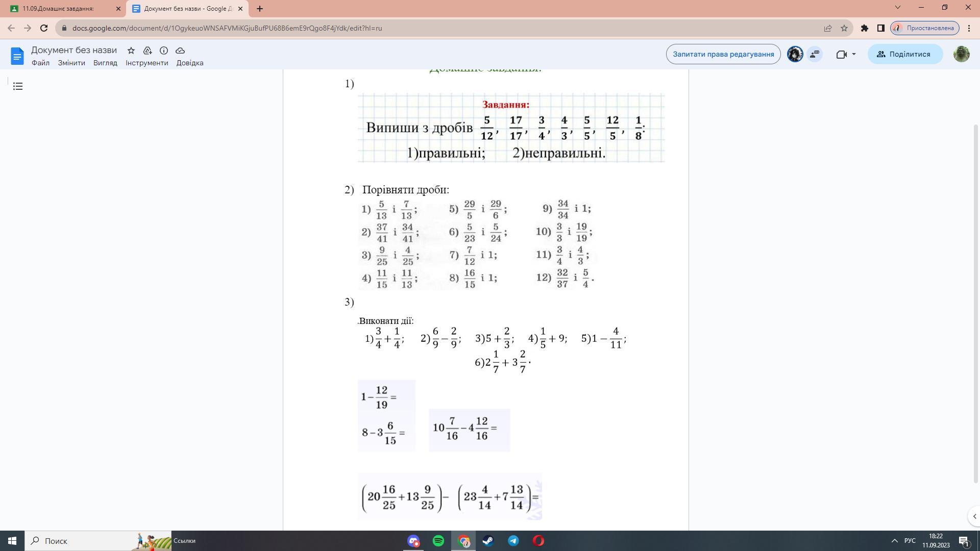Start a Meet call camera icon
980x551 pixels.
tap(842, 54)
